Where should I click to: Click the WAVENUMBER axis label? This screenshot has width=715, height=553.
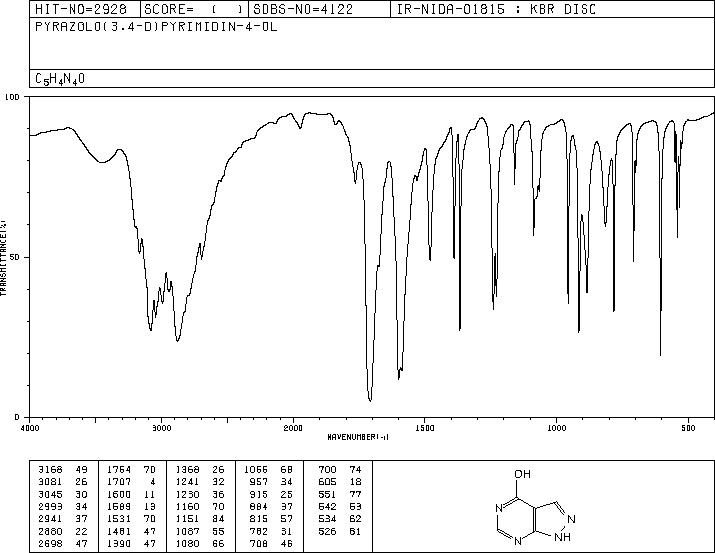(358, 437)
